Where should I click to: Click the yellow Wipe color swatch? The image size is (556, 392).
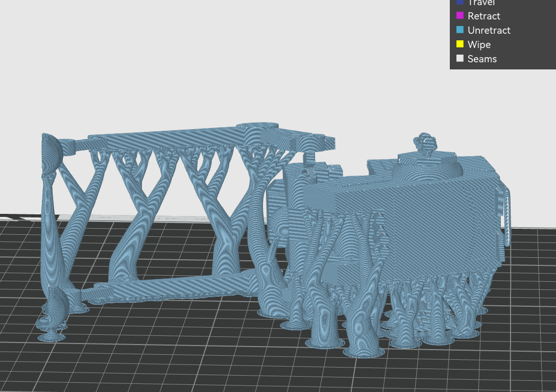click(x=460, y=44)
